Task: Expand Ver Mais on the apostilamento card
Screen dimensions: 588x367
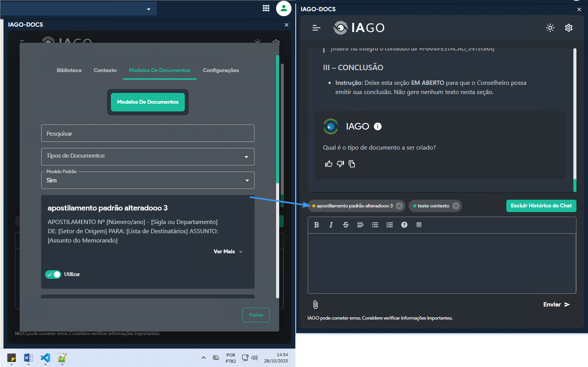Action: pyautogui.click(x=228, y=251)
